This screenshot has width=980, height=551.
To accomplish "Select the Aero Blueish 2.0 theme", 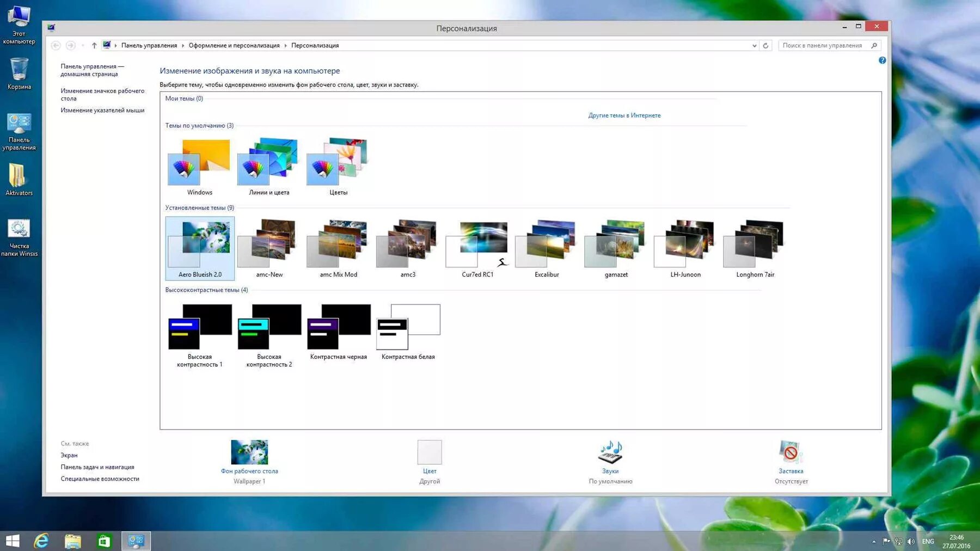I will 200,248.
